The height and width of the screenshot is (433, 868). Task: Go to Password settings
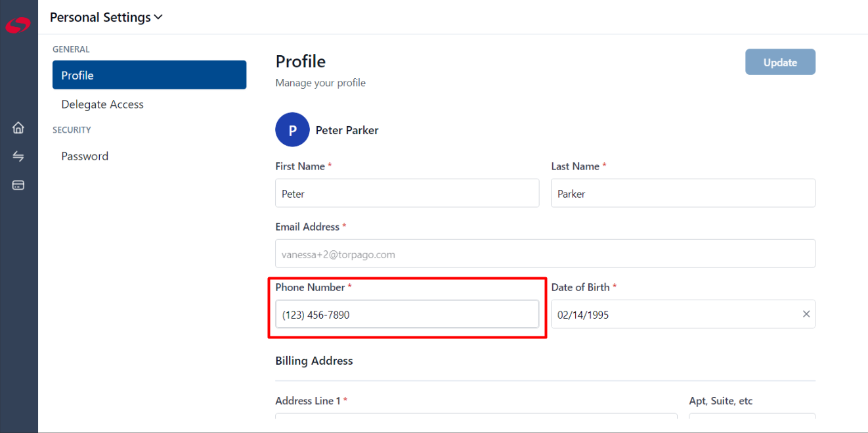[x=85, y=156]
